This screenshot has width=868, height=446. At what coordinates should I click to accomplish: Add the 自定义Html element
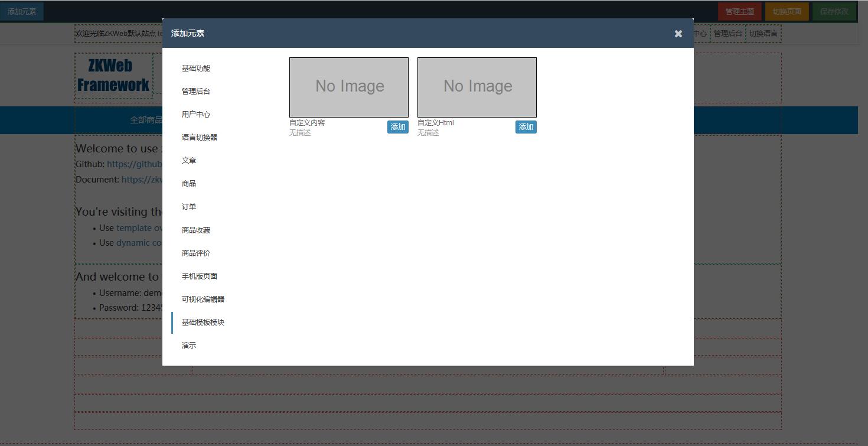coord(526,127)
